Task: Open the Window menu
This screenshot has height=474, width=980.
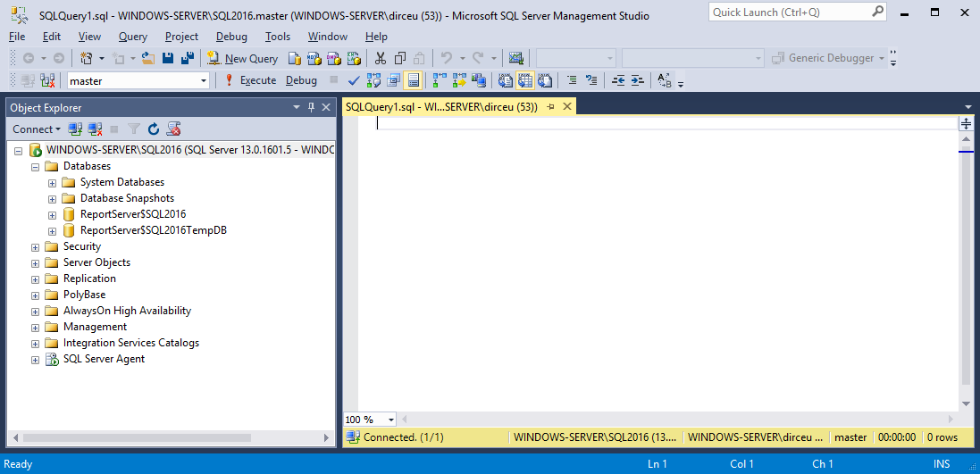Action: click(328, 37)
